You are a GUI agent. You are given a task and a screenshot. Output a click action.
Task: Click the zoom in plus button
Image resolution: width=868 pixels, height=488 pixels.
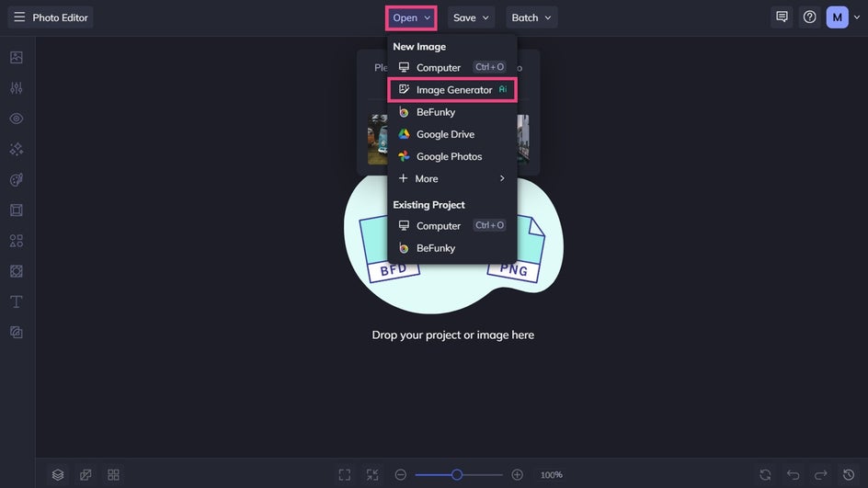[517, 475]
